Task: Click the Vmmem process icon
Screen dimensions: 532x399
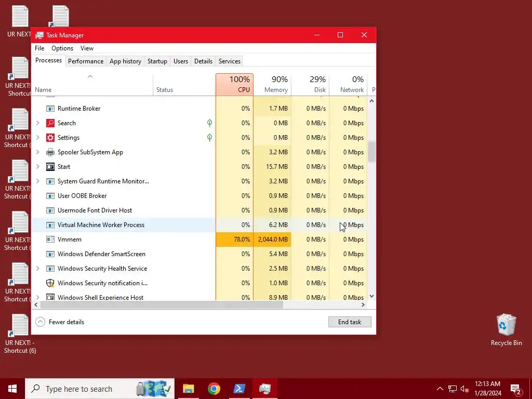Action: 50,240
